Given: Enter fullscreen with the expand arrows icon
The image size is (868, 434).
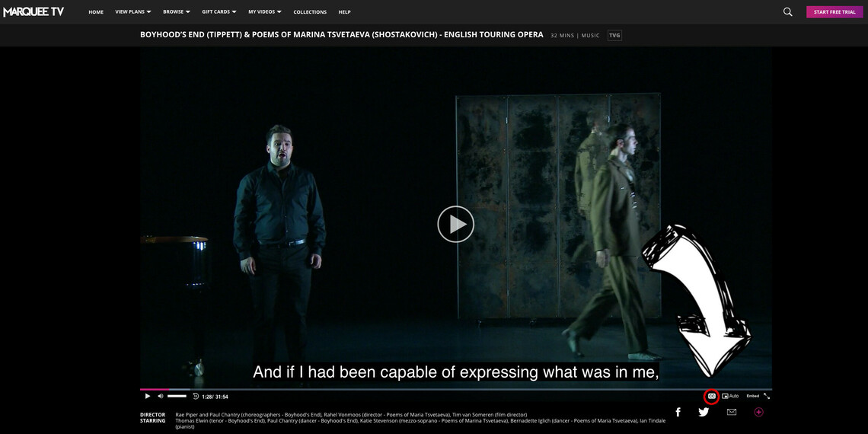Looking at the screenshot, I should click(767, 397).
